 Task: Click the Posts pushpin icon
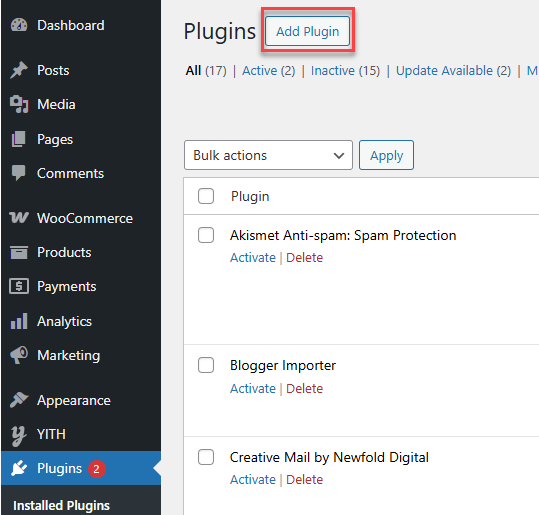point(19,70)
